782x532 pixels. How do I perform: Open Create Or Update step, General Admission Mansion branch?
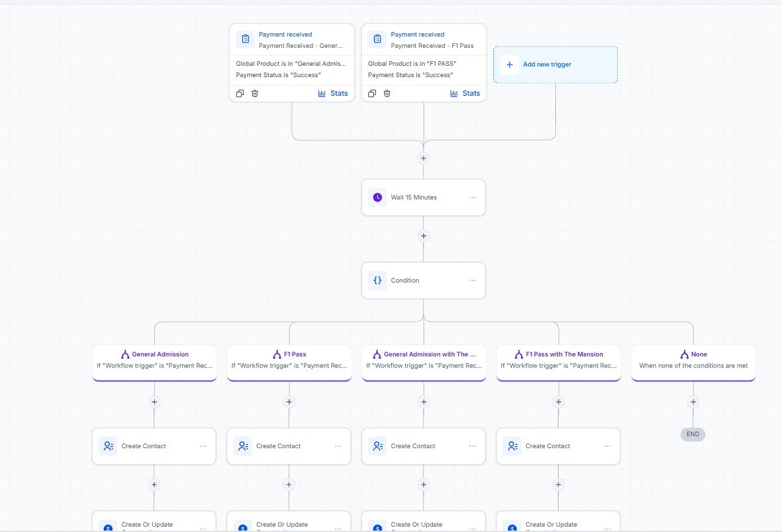tap(424, 521)
